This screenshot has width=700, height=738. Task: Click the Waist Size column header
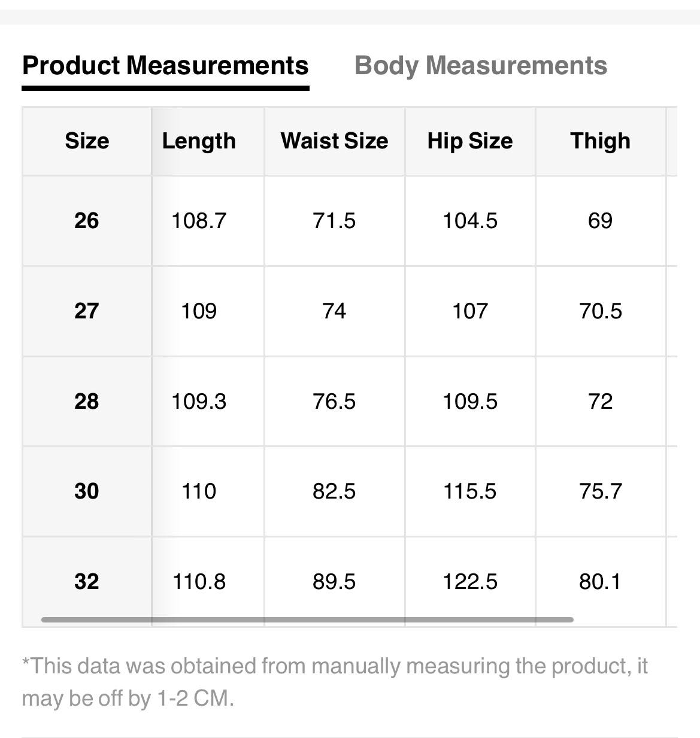pyautogui.click(x=334, y=141)
